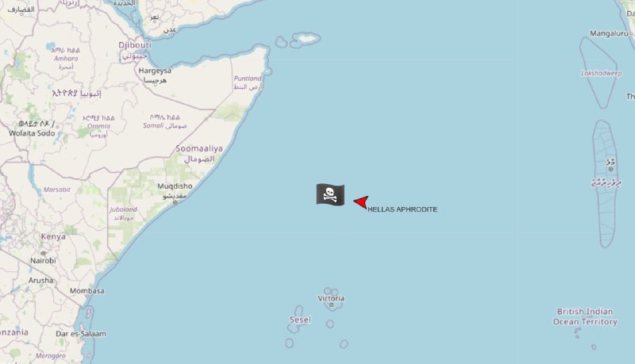Select the Kenya country label

point(53,236)
